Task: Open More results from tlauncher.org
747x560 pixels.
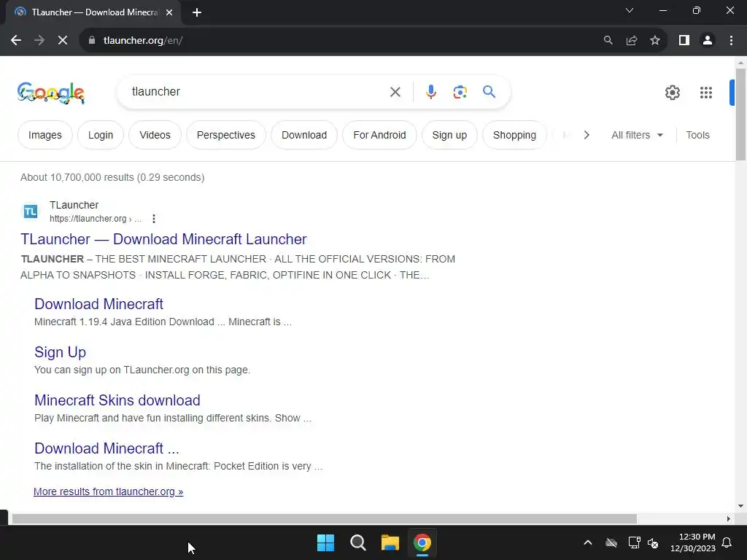Action: 108,491
